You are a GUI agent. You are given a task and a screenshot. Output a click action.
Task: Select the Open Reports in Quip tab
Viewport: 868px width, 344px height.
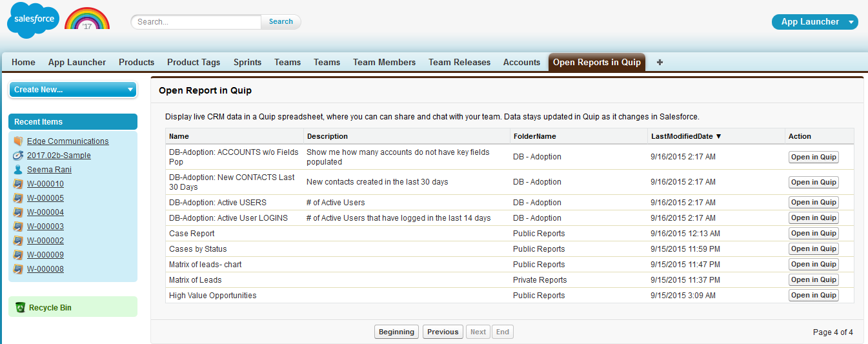click(597, 63)
